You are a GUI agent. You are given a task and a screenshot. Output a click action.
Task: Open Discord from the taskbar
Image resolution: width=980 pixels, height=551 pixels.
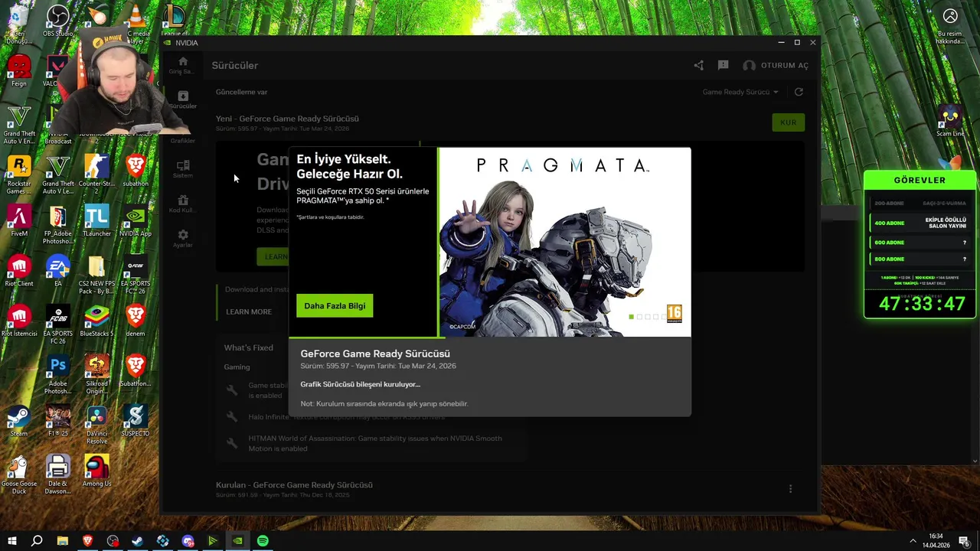188,541
